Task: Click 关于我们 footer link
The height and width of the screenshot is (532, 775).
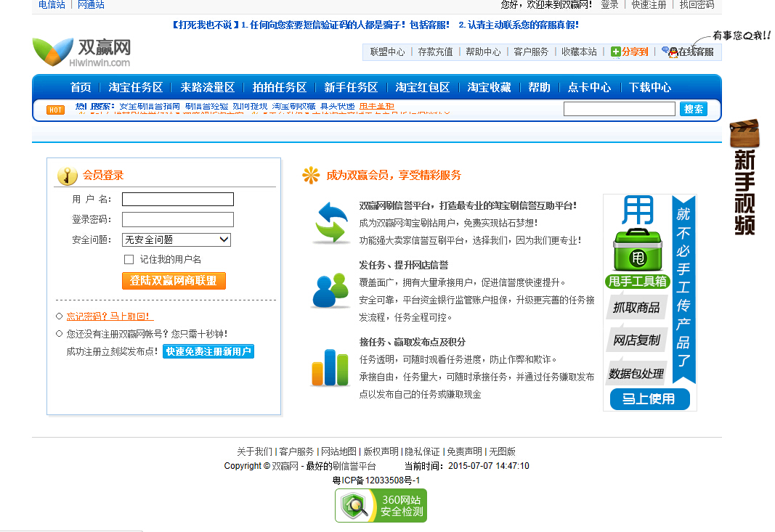Action: (254, 451)
